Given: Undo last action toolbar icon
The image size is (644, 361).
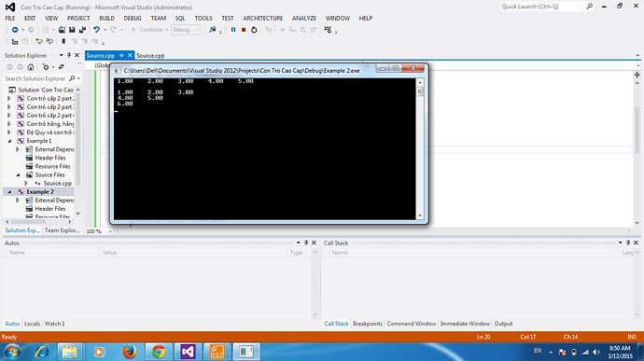Looking at the screenshot, I should click(96, 30).
